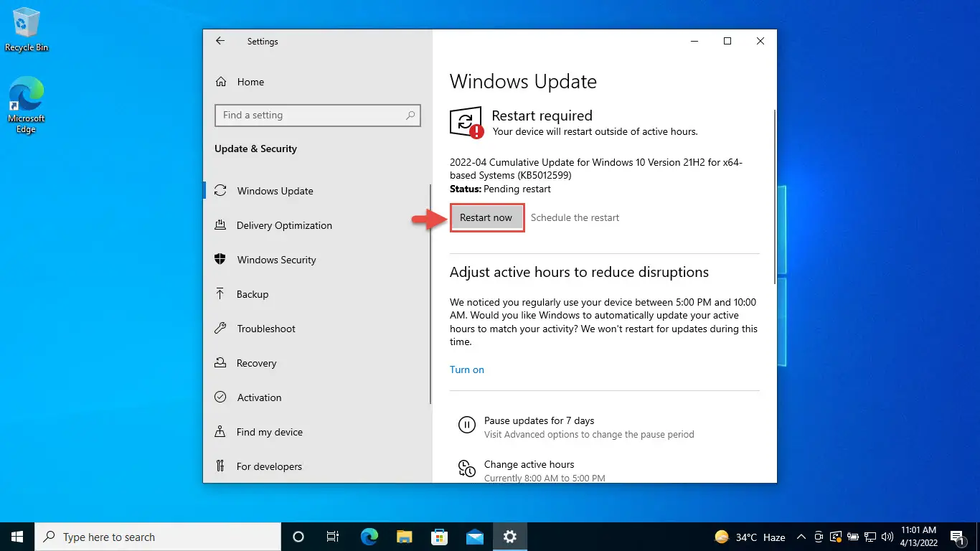
Task: Click the search magnifier in Find a setting
Action: [410, 115]
